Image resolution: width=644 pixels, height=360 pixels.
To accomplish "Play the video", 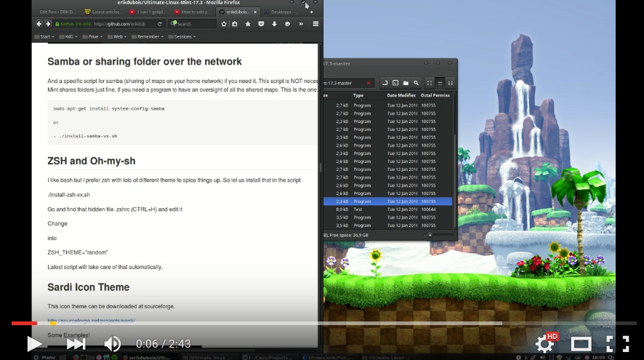I will pyautogui.click(x=34, y=344).
